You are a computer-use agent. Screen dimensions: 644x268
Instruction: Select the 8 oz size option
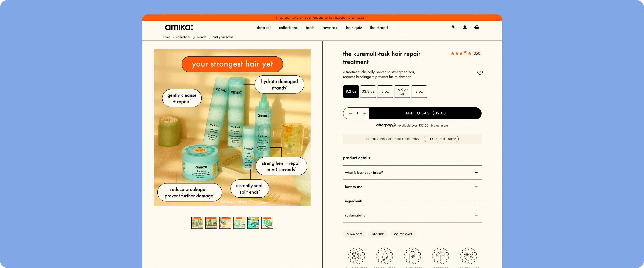pos(419,91)
